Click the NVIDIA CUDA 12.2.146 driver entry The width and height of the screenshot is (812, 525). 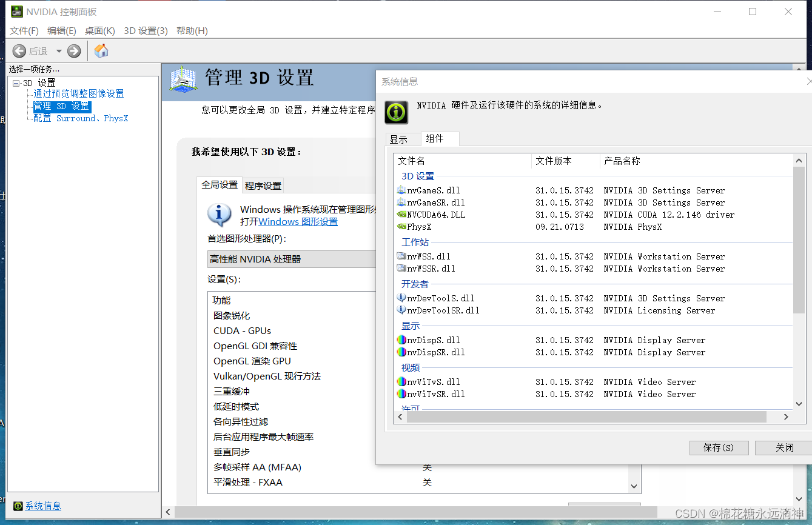pos(669,215)
